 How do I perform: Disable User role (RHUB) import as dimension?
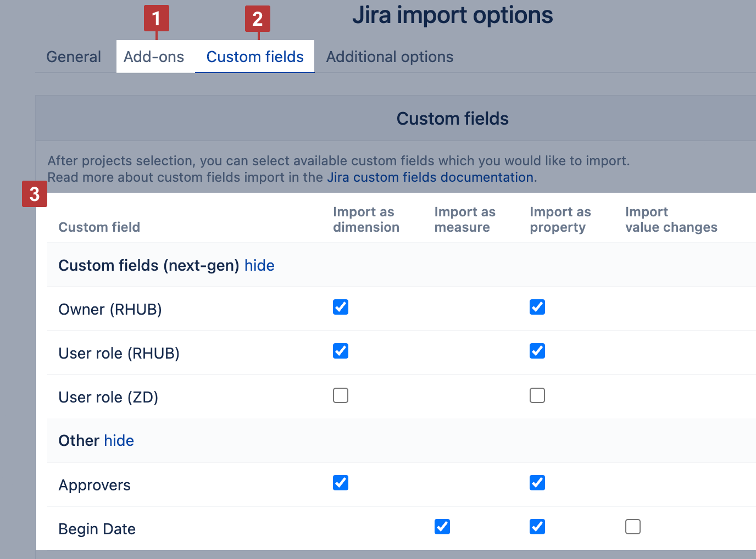[x=341, y=351]
